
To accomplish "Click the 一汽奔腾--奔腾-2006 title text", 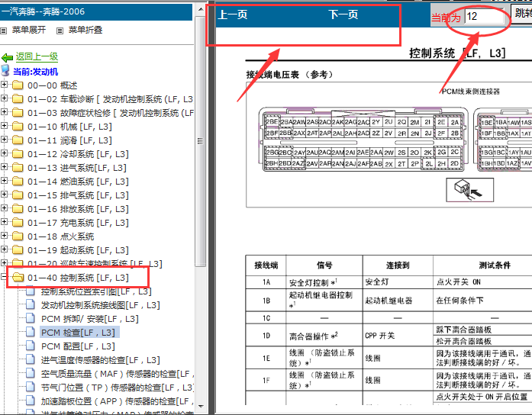I will click(43, 11).
